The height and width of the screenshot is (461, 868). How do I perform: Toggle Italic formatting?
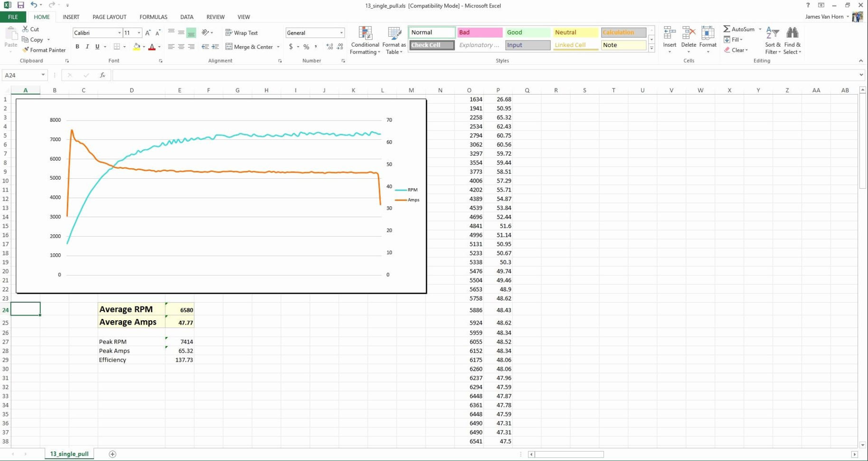pos(87,47)
